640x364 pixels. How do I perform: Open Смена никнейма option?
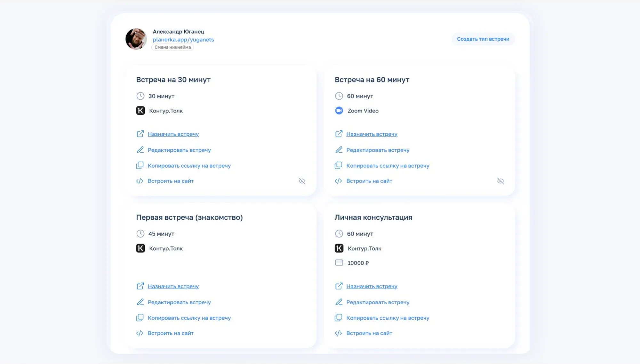pos(172,47)
